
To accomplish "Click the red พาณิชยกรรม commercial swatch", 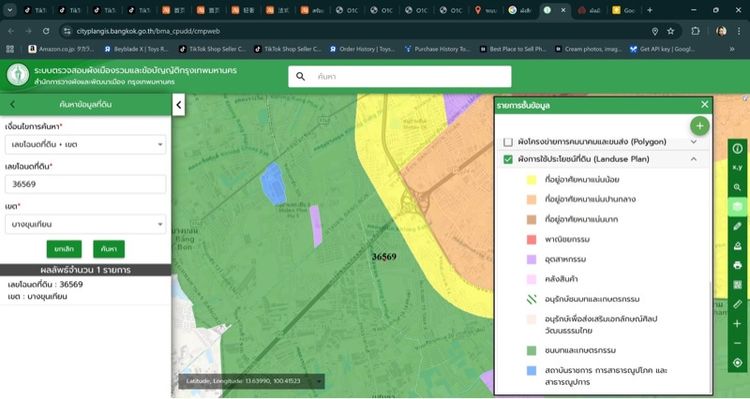I will click(531, 239).
